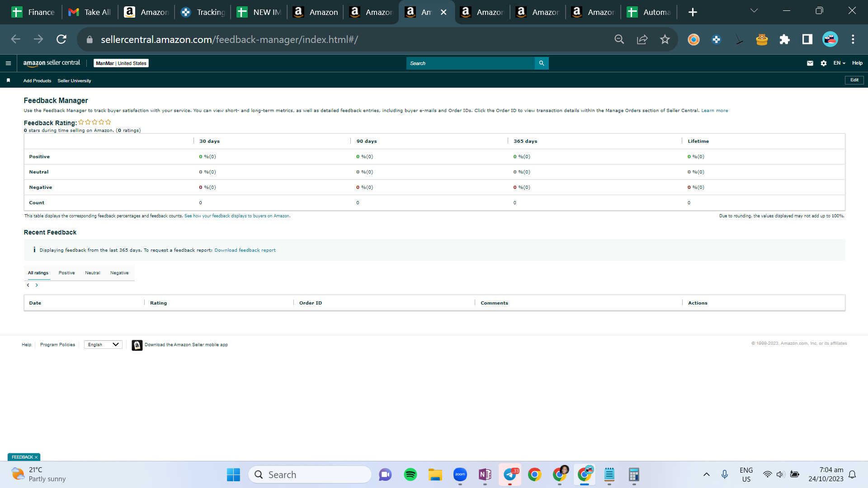Open the weather widget on taskbar
The height and width of the screenshot is (488, 868).
pos(38,474)
